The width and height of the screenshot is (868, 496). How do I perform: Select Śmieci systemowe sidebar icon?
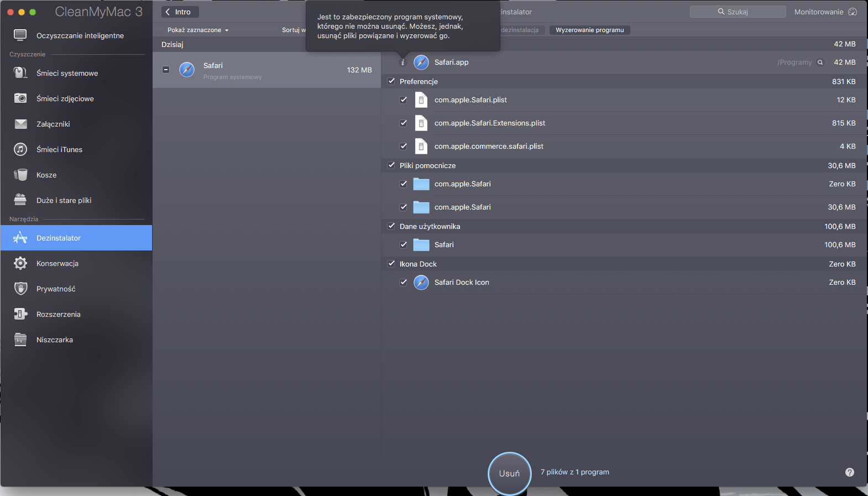(x=20, y=73)
